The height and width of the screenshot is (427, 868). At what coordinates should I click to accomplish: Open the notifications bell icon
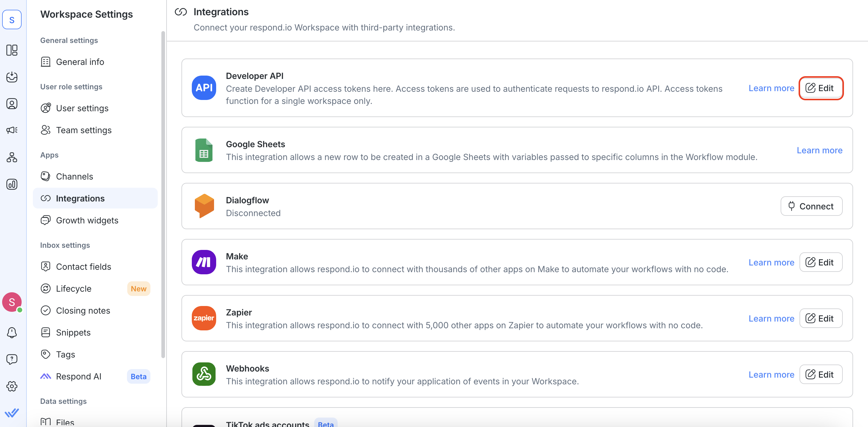12,333
